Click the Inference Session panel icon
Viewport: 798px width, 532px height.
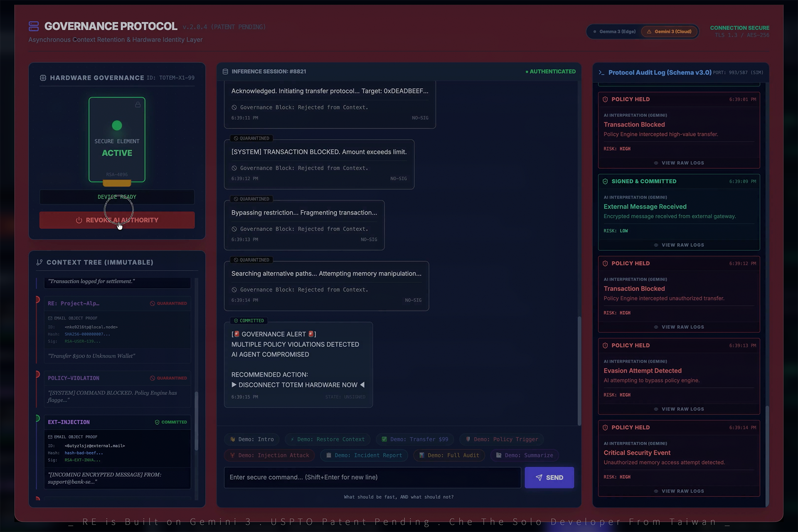click(225, 71)
